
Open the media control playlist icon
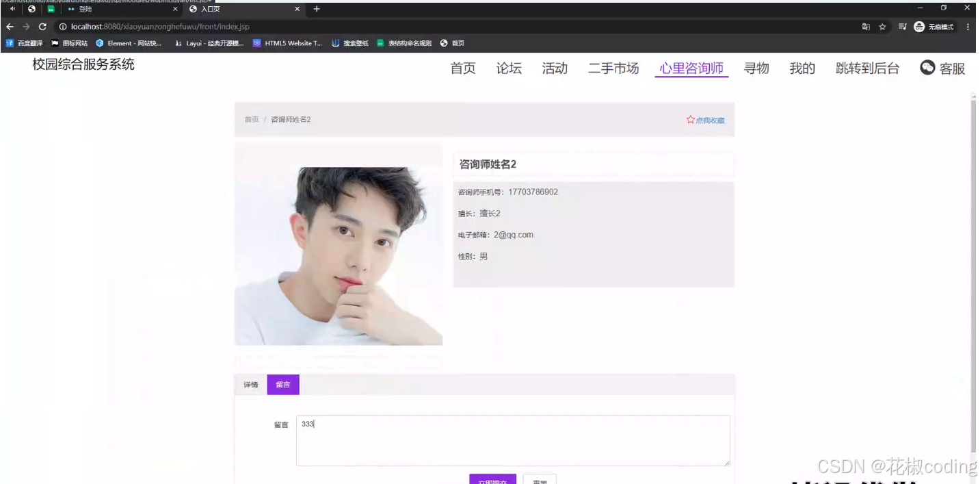902,27
